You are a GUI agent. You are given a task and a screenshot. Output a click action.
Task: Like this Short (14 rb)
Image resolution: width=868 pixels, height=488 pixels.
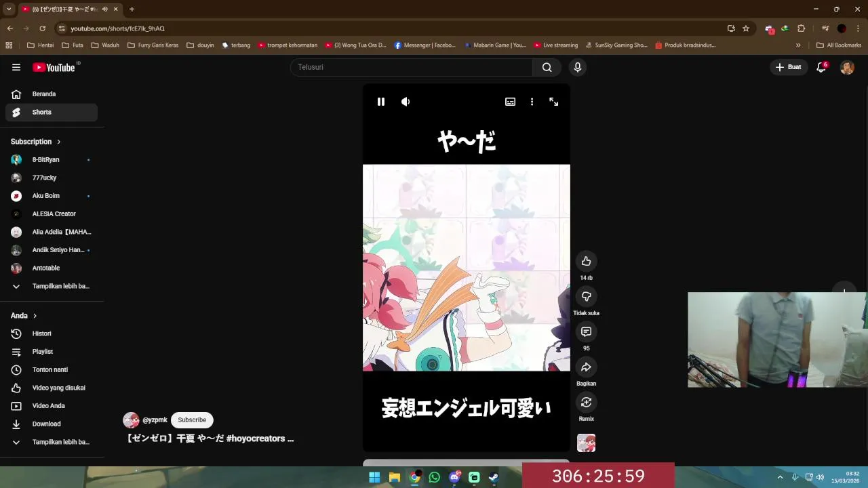[586, 261]
